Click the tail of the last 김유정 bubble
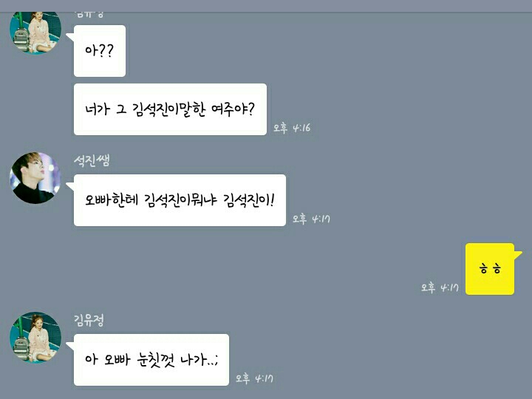Viewport: 532px width, 399px height. tap(70, 346)
